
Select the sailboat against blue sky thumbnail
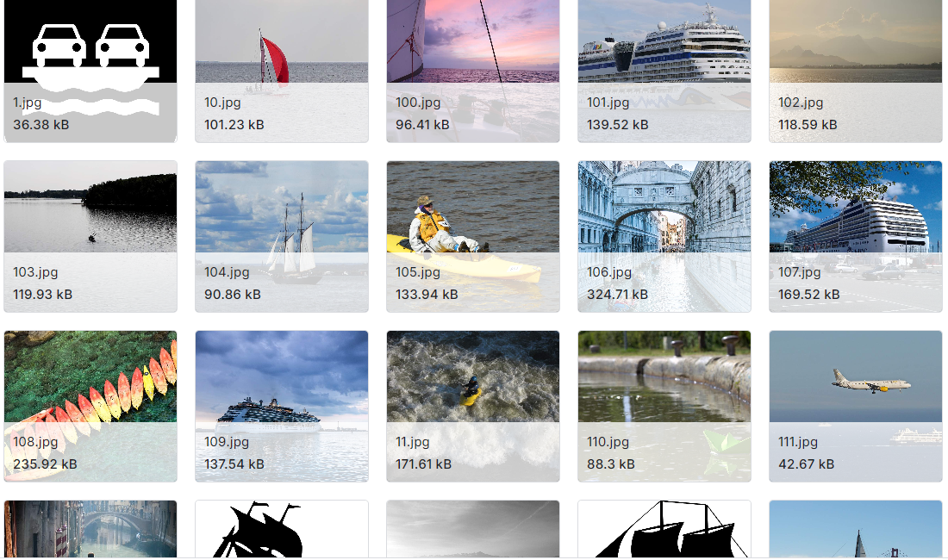[856, 529]
